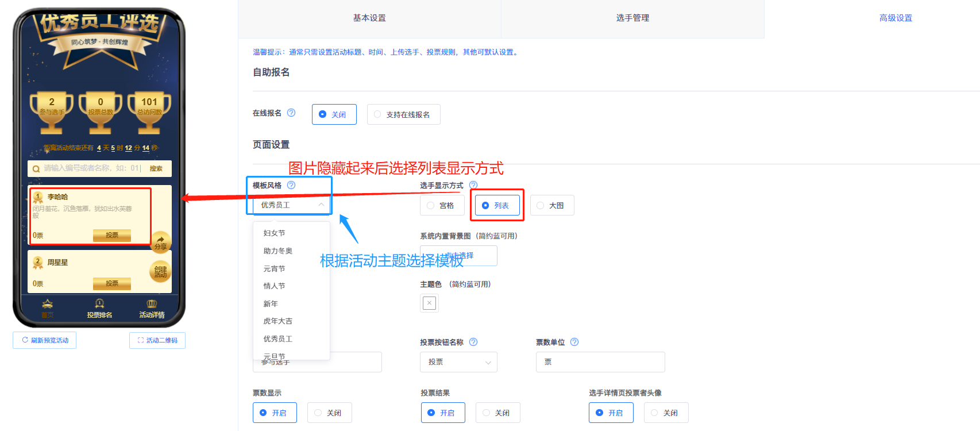The image size is (980, 431).
Task: Click help icon next to 选手显示方式
Action: (x=473, y=185)
